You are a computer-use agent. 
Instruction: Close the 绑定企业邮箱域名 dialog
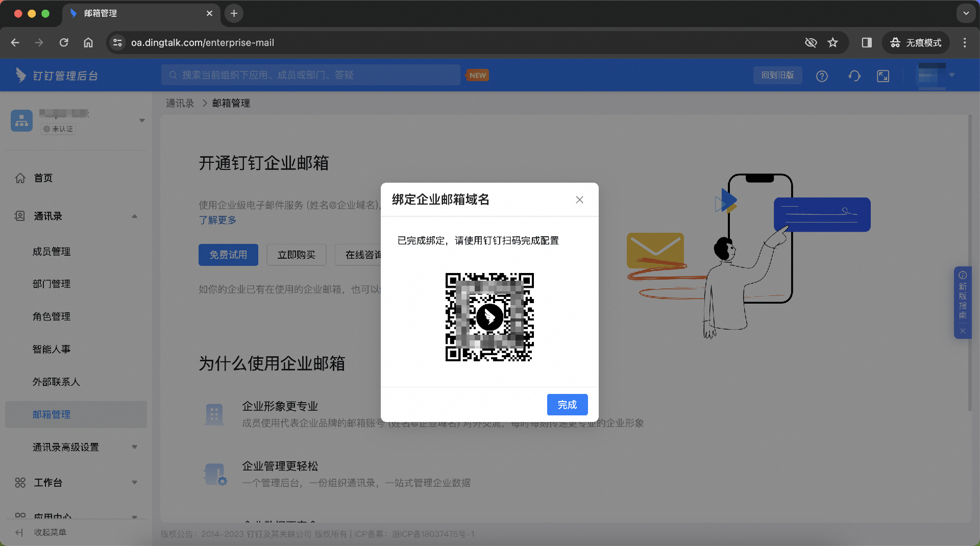(579, 200)
